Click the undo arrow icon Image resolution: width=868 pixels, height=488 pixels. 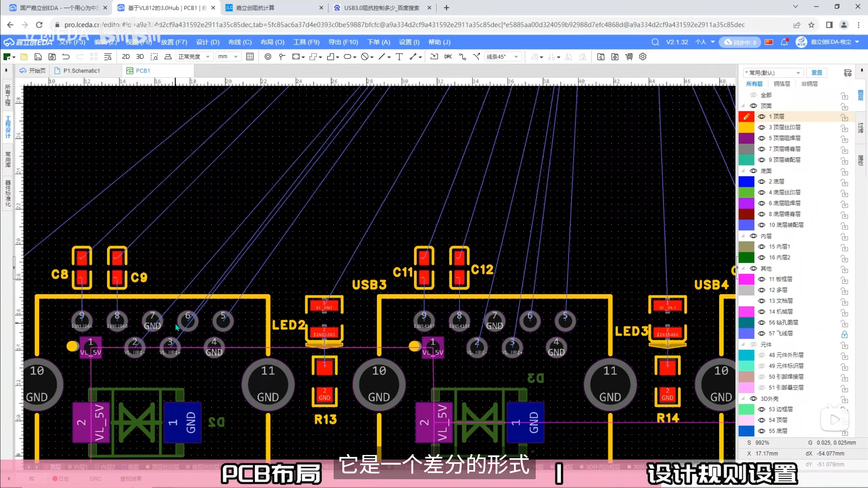point(66,57)
